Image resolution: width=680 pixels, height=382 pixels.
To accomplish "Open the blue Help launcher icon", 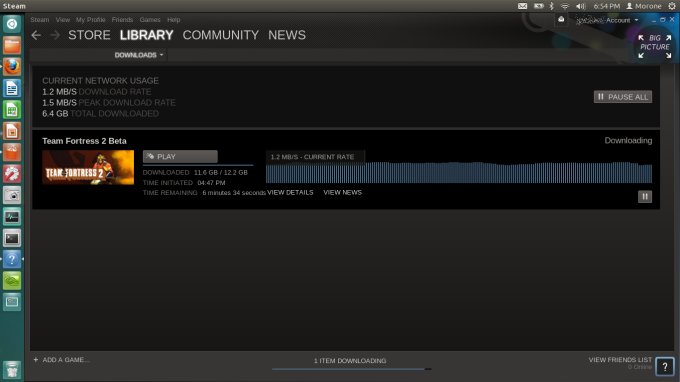I will (x=12, y=259).
